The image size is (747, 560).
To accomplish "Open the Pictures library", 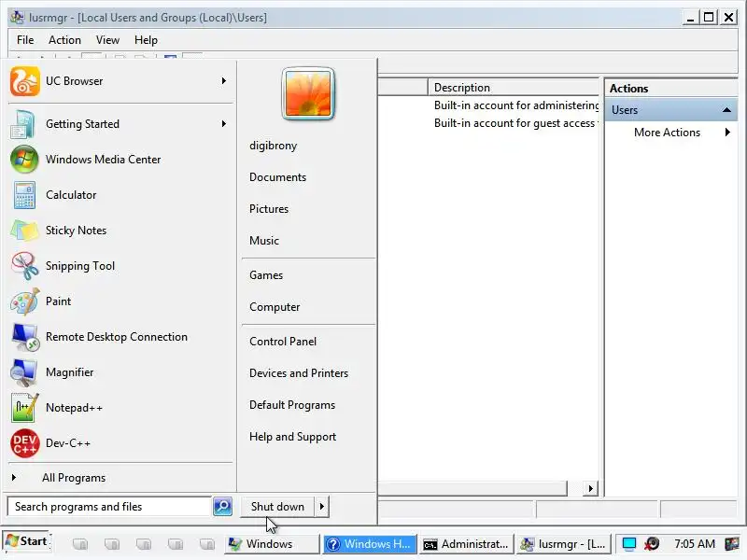I will (x=269, y=209).
